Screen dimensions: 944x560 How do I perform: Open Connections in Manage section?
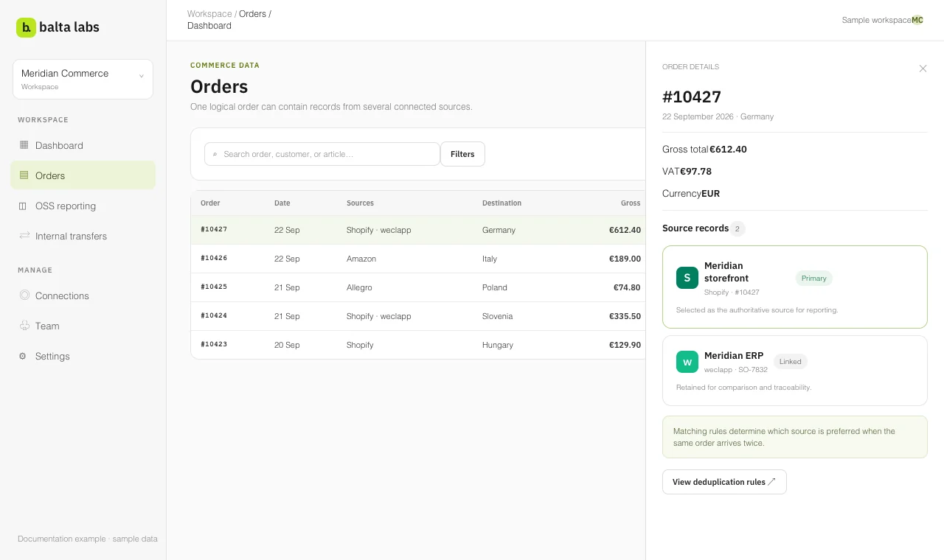83,295
